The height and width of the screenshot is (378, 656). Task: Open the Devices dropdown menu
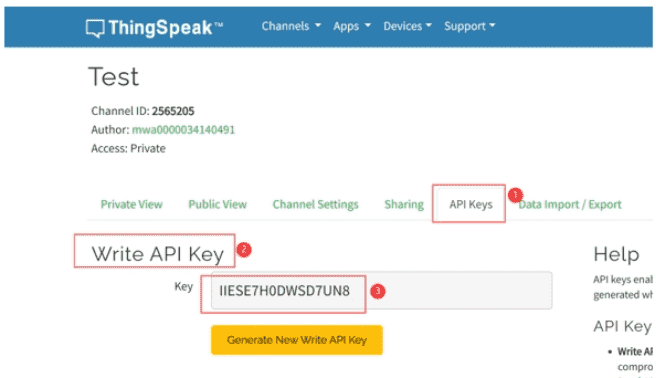pos(407,26)
